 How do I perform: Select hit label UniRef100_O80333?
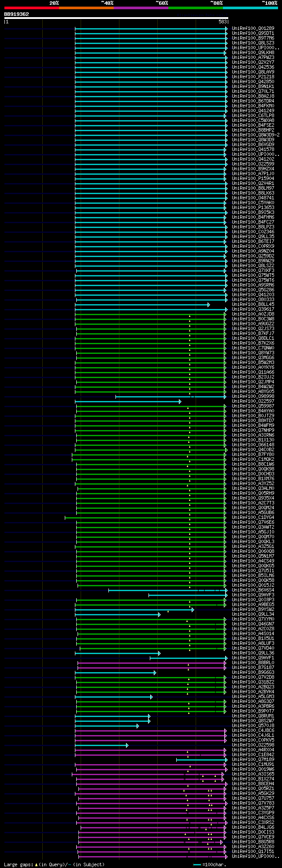click(x=253, y=299)
